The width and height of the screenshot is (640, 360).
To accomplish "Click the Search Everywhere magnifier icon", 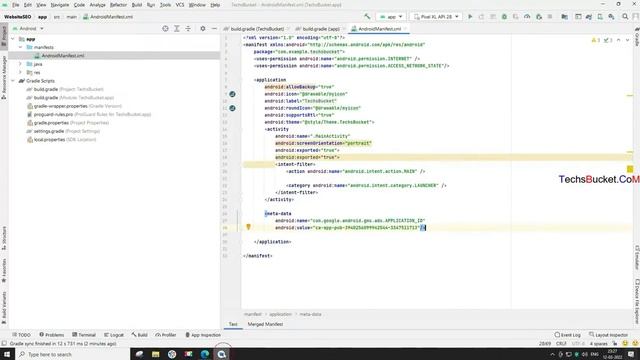I will coord(625,17).
